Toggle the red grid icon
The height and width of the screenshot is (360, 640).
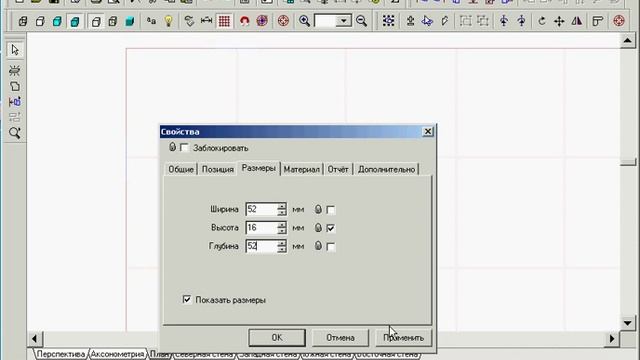pyautogui.click(x=224, y=21)
